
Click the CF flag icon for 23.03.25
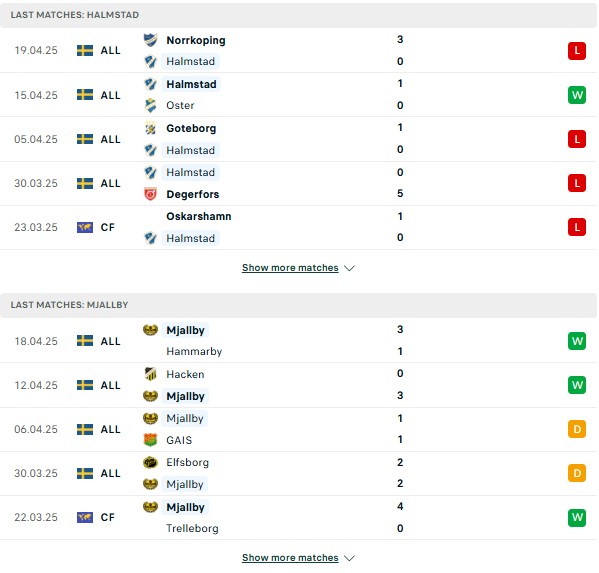(85, 227)
